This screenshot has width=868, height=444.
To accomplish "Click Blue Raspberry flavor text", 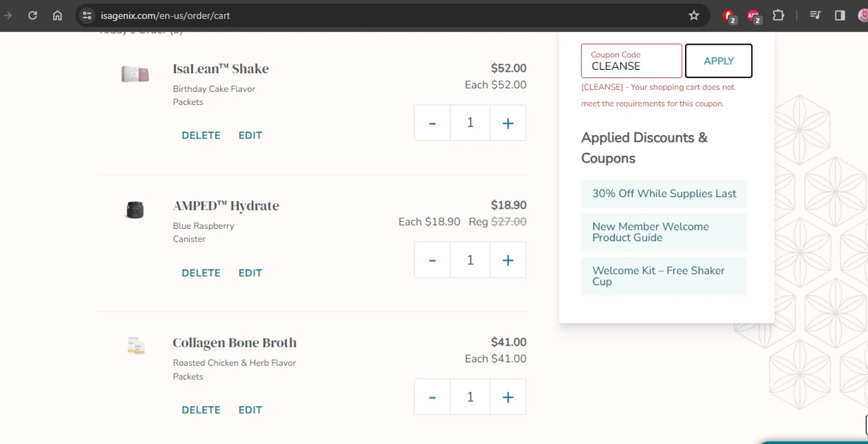I will 203,226.
